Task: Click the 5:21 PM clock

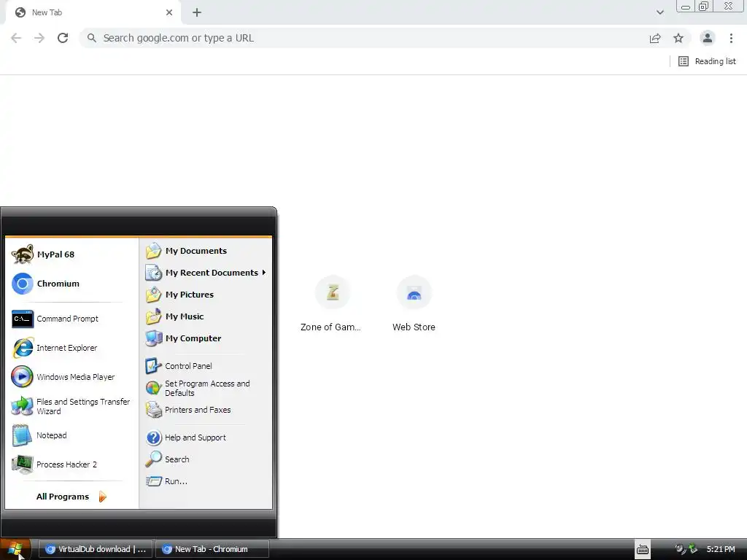Action: 721,549
